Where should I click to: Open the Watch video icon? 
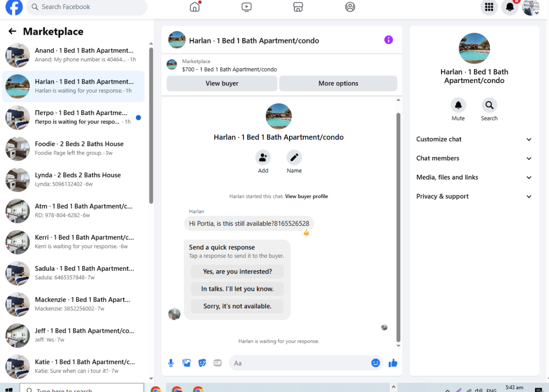[247, 7]
